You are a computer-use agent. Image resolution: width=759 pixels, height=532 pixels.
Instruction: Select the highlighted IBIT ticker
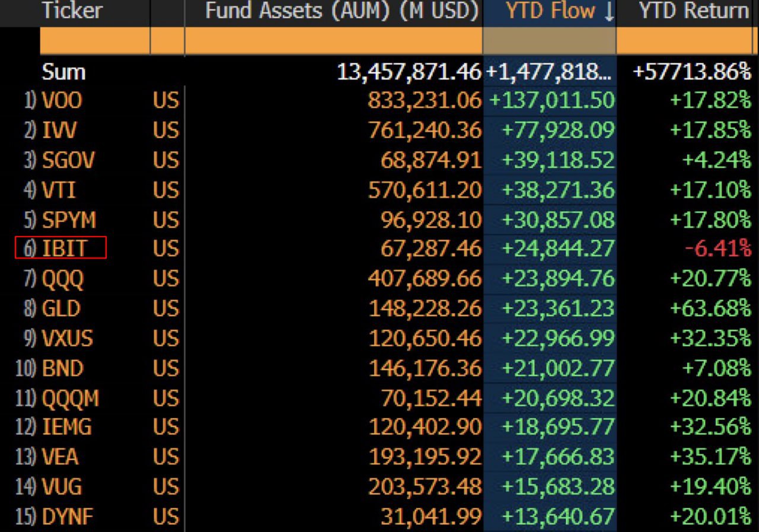(64, 248)
